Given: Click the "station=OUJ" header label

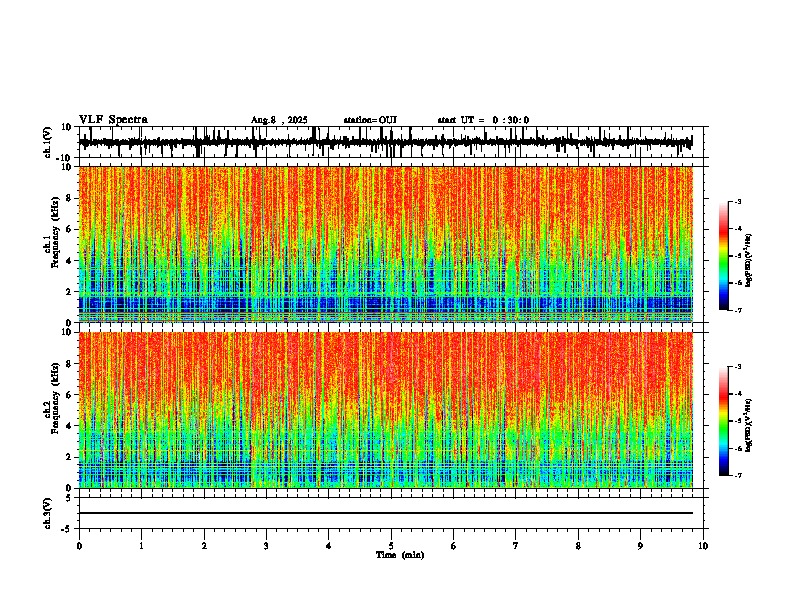Looking at the screenshot, I should click(370, 120).
